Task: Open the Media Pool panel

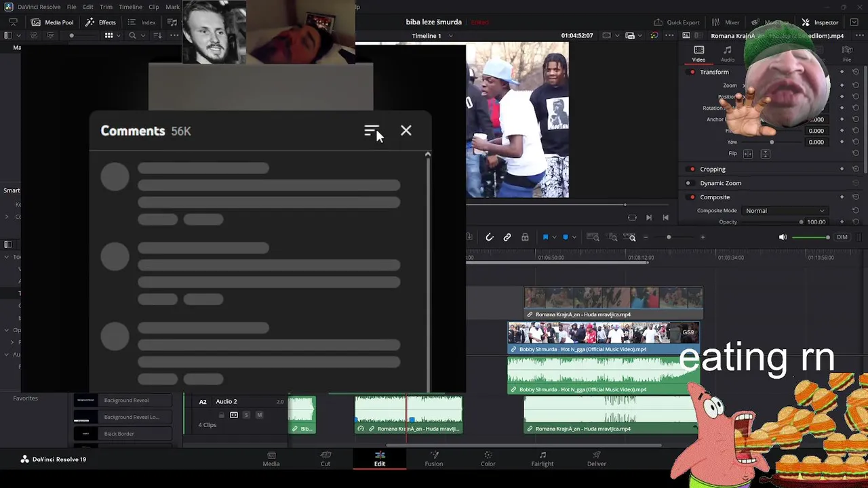Action: click(x=52, y=22)
